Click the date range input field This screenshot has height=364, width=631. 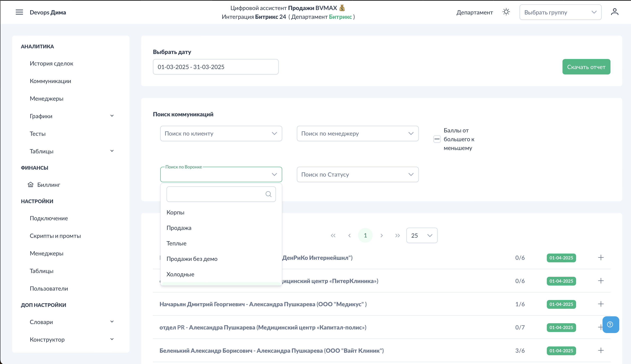[x=216, y=67]
